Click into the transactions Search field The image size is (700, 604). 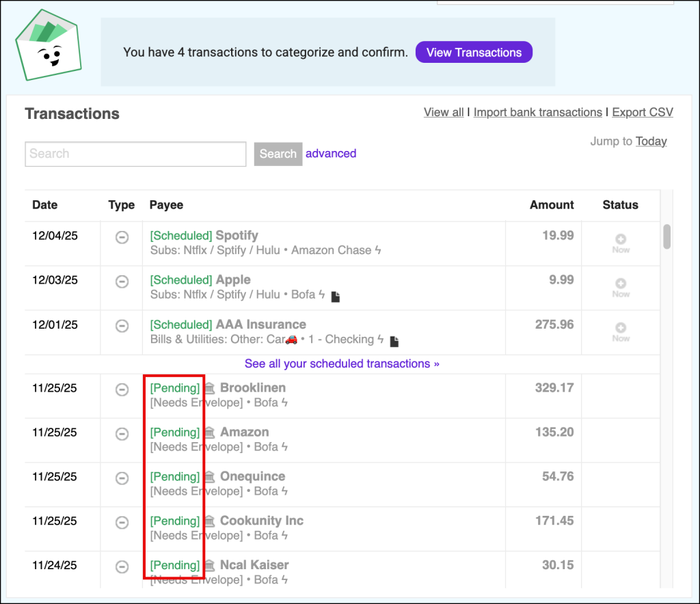[x=135, y=154]
